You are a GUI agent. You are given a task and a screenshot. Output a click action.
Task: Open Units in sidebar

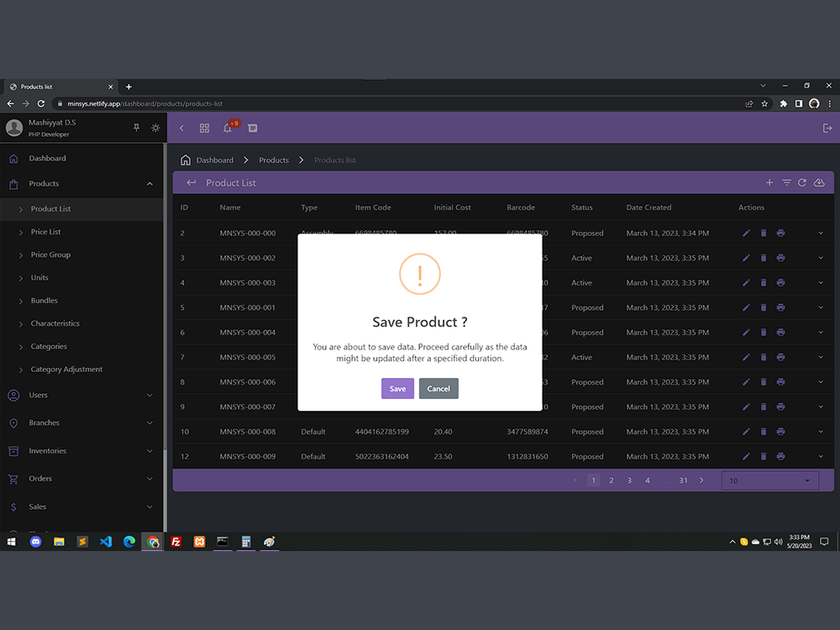point(81,277)
